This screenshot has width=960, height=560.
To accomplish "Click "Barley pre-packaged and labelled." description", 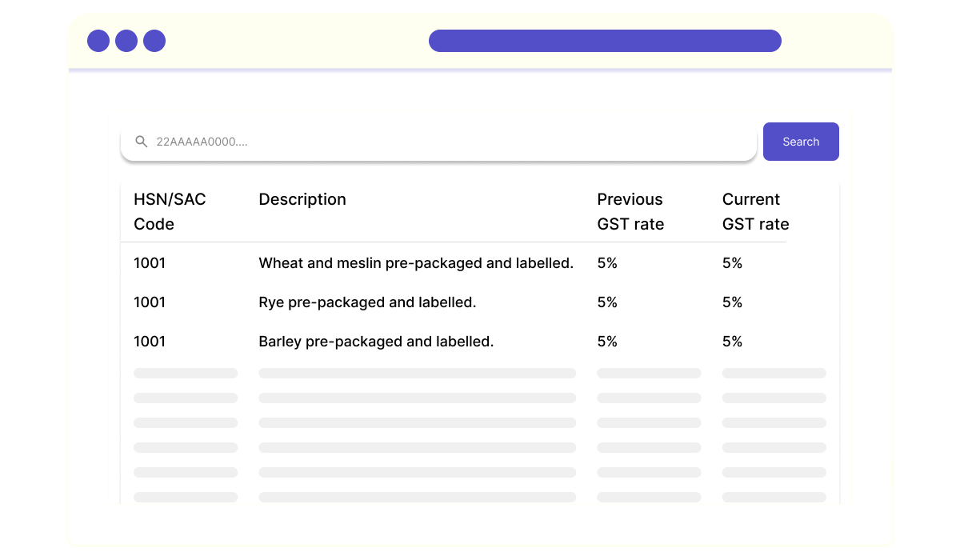I will point(376,342).
